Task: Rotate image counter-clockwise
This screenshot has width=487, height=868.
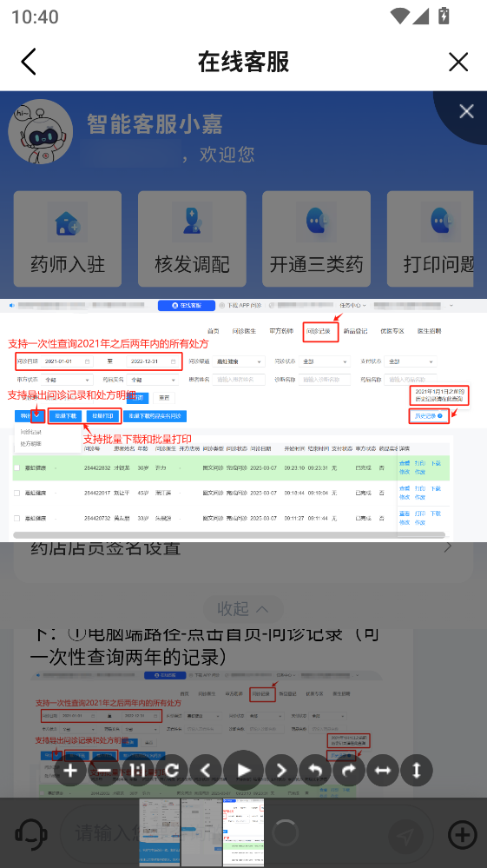Action: click(x=315, y=771)
